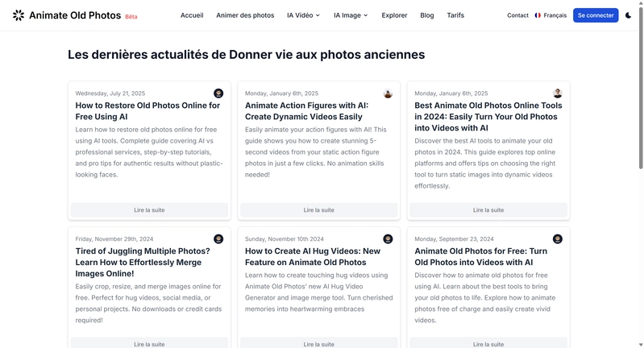The height and width of the screenshot is (348, 644).
Task: Click author avatar on Merge Images card
Action: click(x=218, y=238)
